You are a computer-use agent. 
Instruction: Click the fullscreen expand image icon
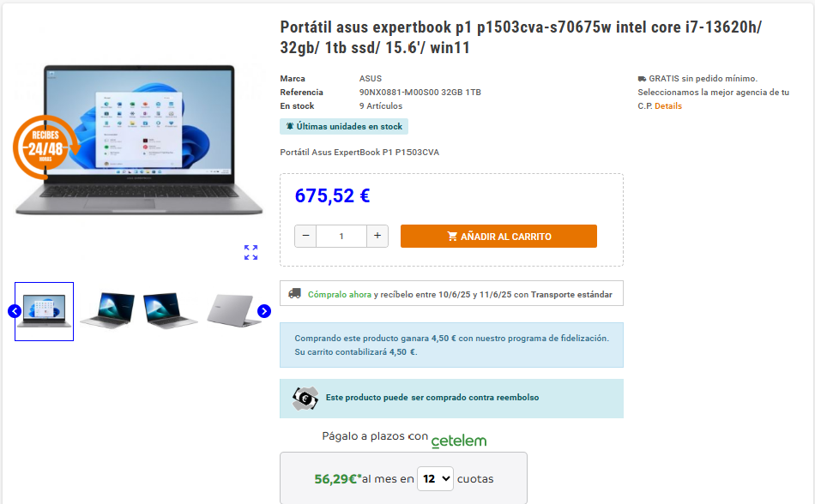coord(251,253)
